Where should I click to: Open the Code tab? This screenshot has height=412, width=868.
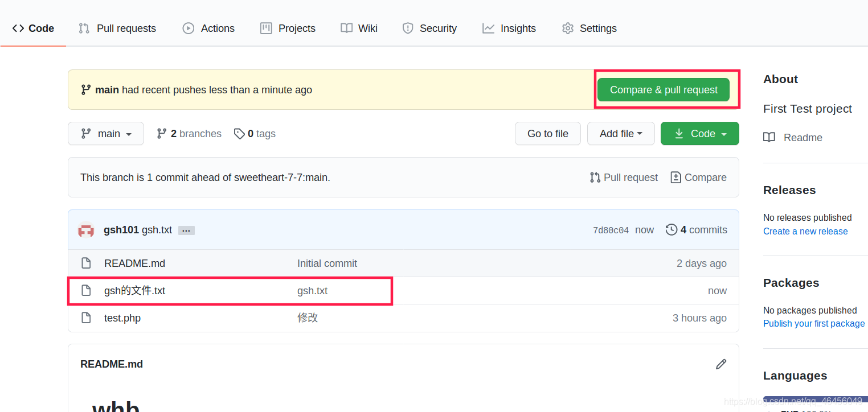coord(33,28)
